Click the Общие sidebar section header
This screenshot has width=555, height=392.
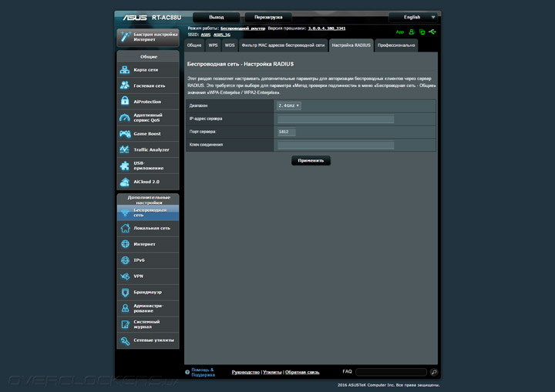click(149, 57)
